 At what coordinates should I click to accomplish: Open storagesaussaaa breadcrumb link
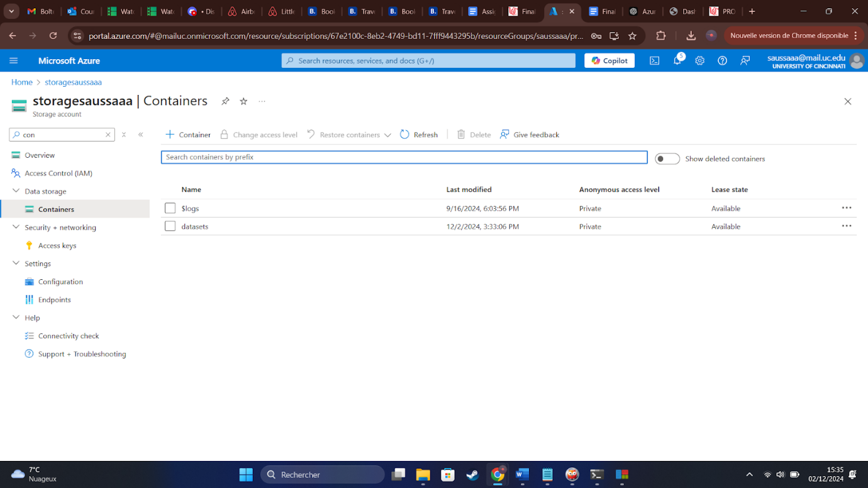point(73,82)
